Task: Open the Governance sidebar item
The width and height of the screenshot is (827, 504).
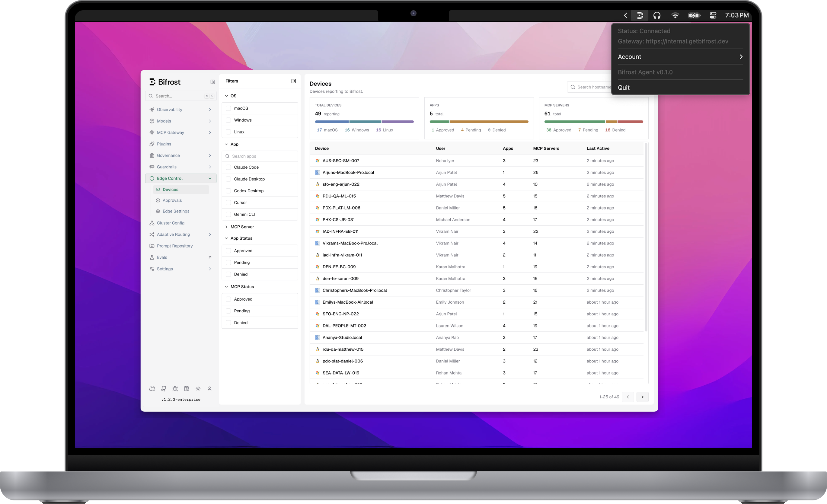Action: pos(180,155)
